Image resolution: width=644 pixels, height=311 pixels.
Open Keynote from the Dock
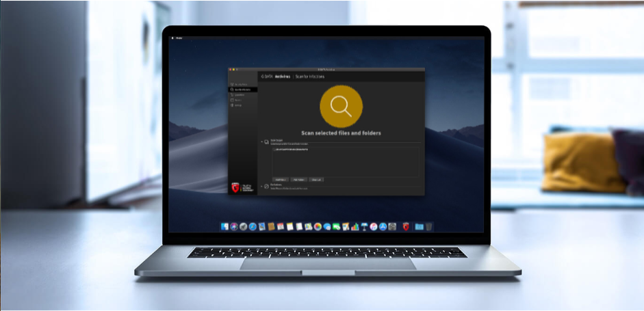[x=364, y=226]
